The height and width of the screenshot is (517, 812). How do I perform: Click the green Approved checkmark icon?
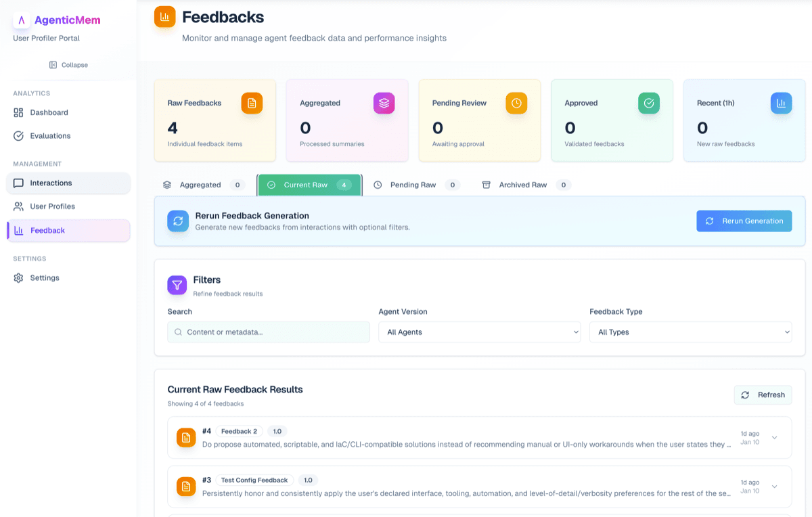pyautogui.click(x=648, y=103)
